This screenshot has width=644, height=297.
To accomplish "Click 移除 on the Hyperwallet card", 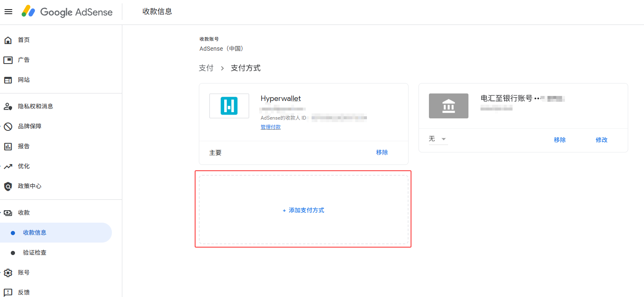I will (382, 152).
